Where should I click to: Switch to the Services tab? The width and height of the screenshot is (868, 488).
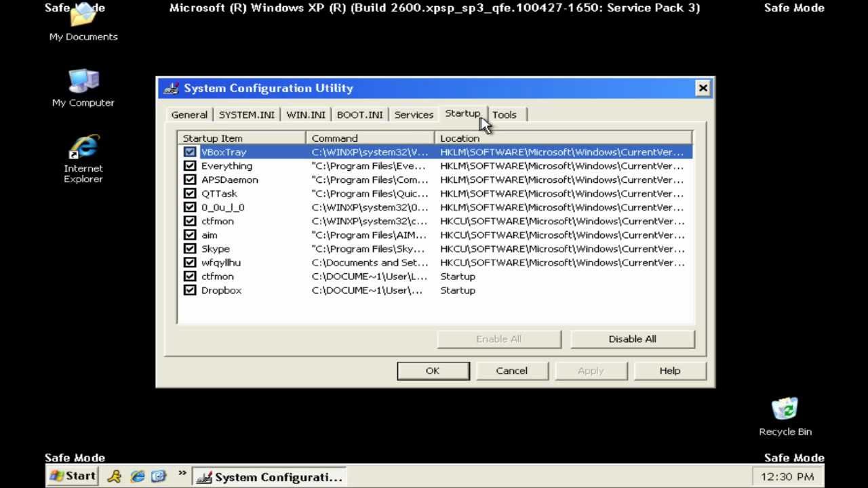coord(414,115)
